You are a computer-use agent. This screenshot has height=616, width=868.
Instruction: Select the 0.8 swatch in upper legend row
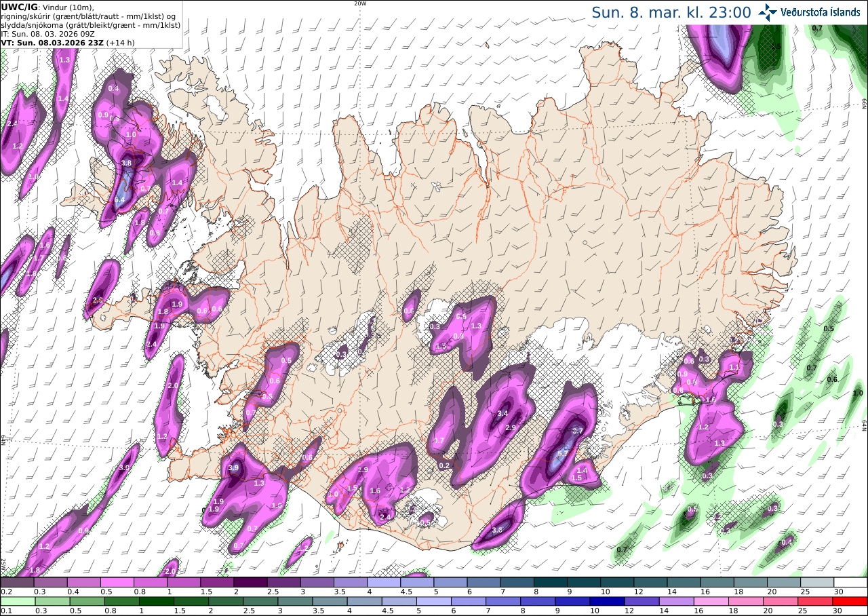click(151, 582)
